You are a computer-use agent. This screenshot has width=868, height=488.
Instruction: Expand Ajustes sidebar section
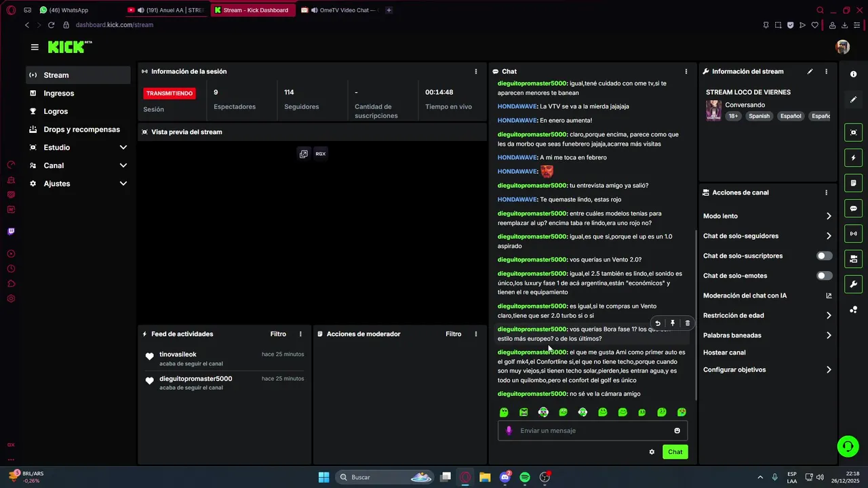(123, 184)
